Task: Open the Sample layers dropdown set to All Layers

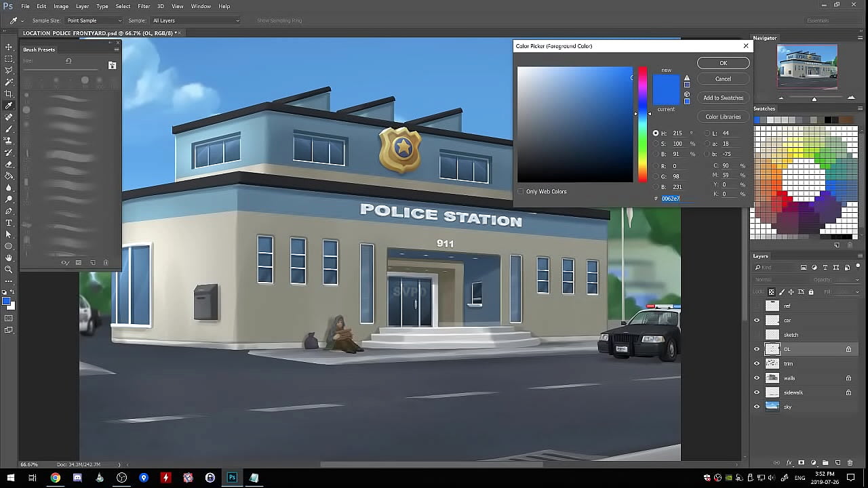Action: pyautogui.click(x=195, y=20)
